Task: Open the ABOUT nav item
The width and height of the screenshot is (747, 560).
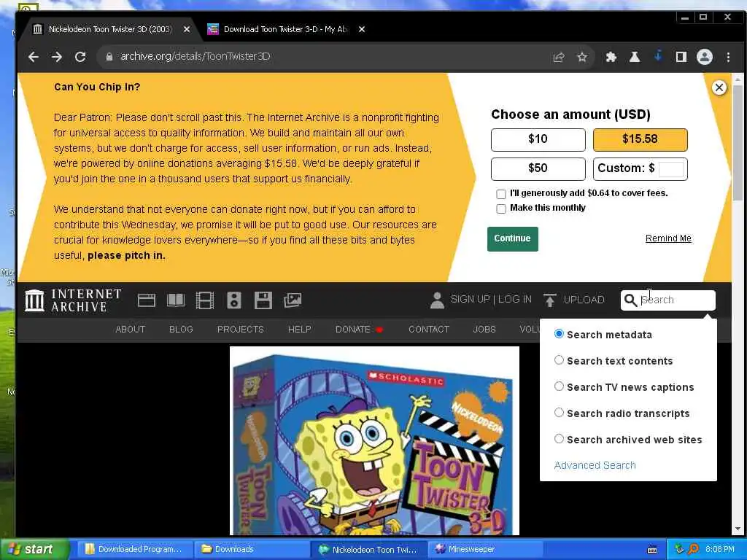Action: pyautogui.click(x=130, y=329)
